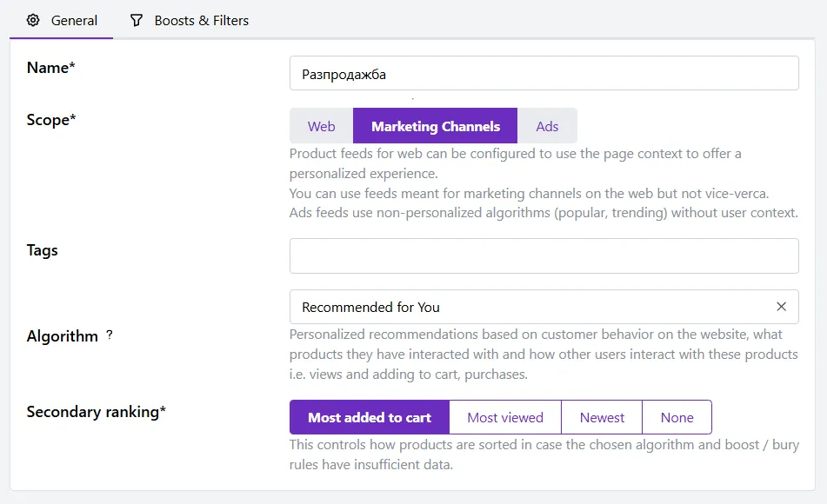Click the Name* label
The height and width of the screenshot is (504, 827).
pos(50,68)
